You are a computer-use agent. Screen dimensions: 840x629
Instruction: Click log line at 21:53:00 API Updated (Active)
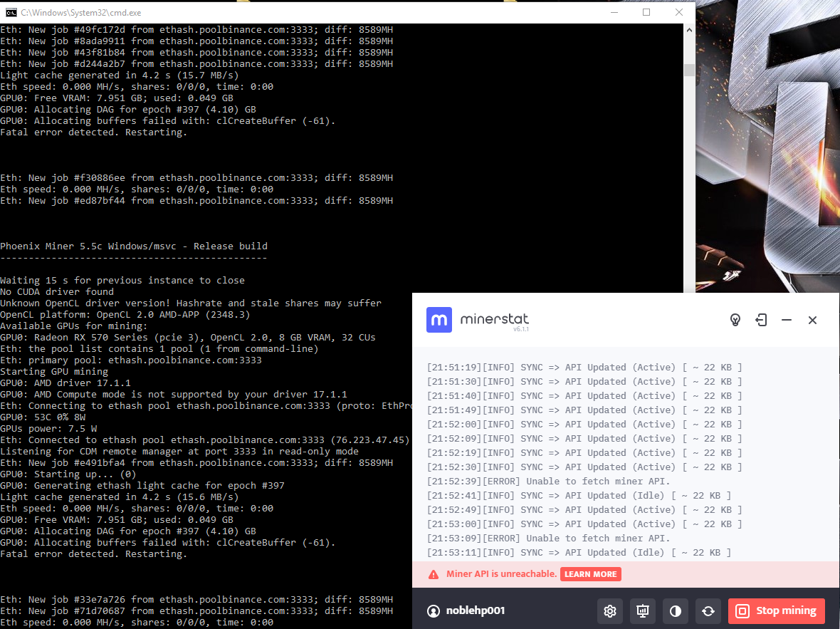click(x=584, y=524)
